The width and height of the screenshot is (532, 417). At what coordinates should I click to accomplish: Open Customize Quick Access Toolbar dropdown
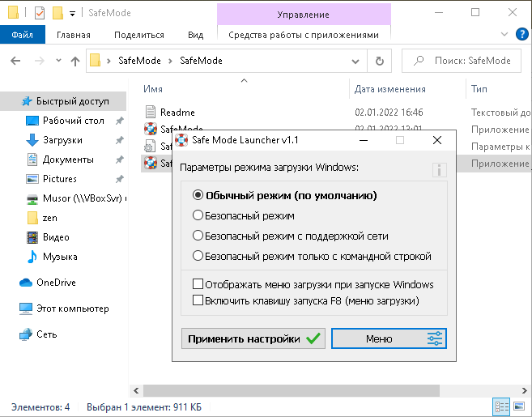pyautogui.click(x=72, y=14)
